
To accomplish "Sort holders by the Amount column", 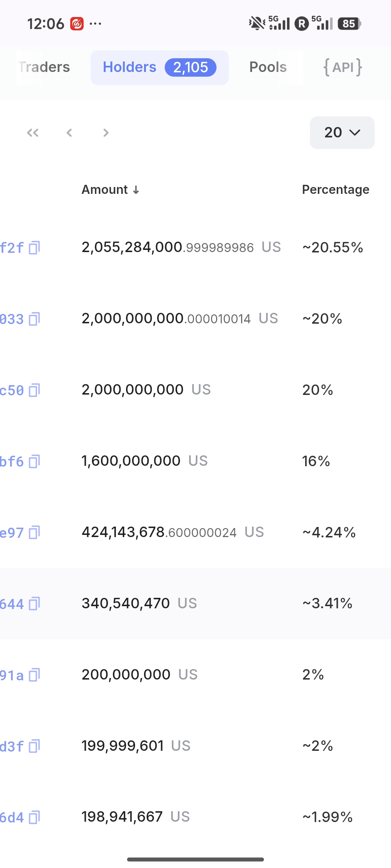I will coord(110,190).
